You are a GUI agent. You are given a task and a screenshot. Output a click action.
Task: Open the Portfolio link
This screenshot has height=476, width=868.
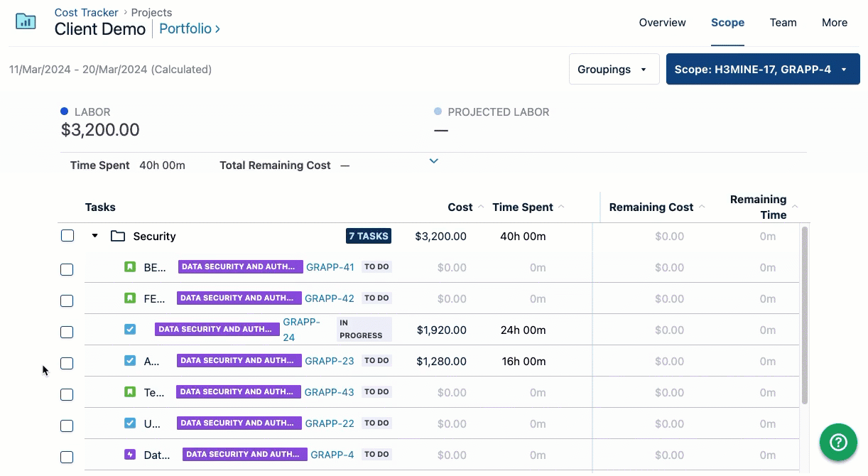tap(190, 29)
